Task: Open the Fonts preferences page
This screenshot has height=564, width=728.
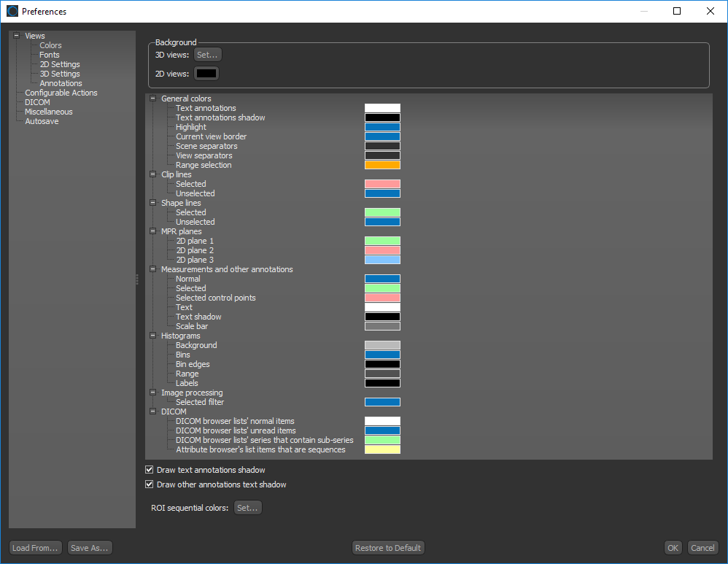Action: pos(50,55)
